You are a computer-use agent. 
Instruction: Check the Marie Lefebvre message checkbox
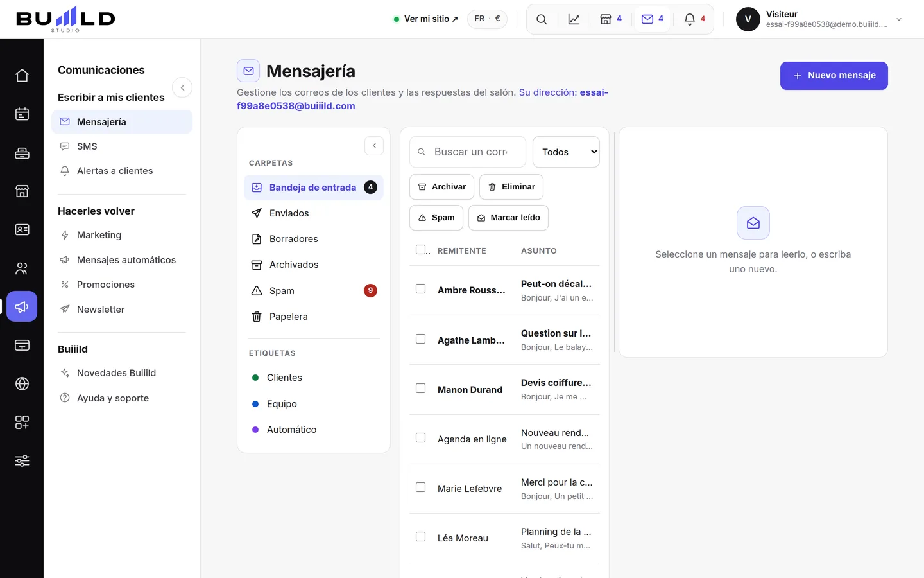coord(421,487)
